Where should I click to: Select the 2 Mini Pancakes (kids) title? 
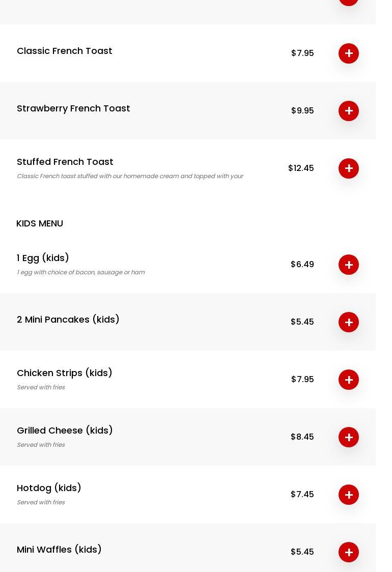click(x=68, y=320)
